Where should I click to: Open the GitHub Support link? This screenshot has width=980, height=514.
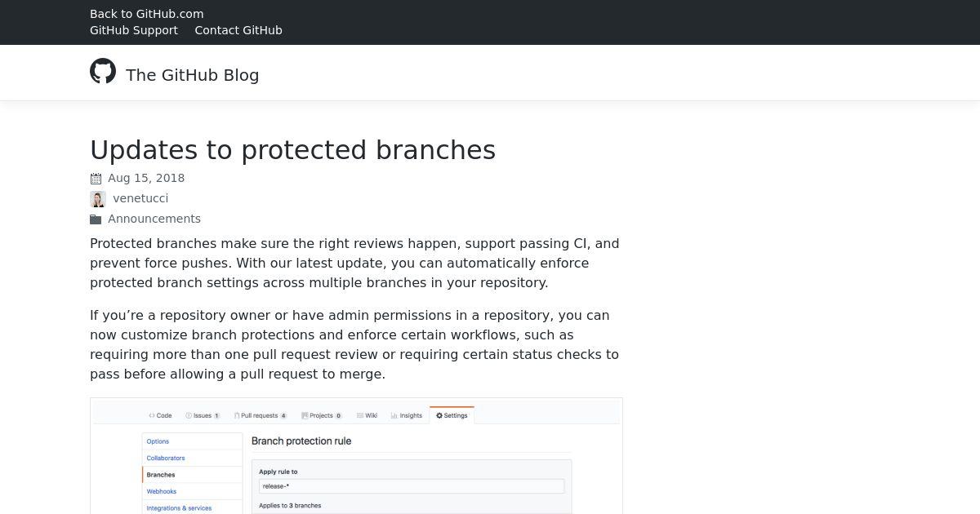click(134, 30)
